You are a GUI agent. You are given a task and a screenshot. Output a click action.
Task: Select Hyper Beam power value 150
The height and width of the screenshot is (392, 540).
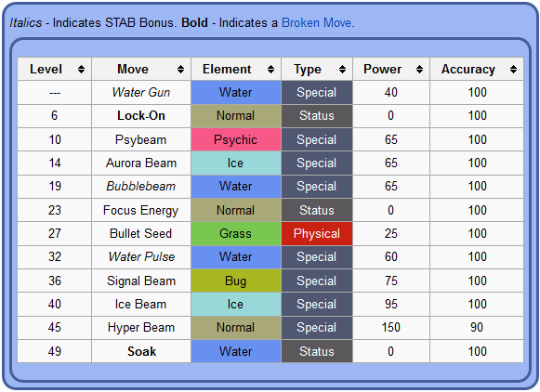pyautogui.click(x=391, y=327)
